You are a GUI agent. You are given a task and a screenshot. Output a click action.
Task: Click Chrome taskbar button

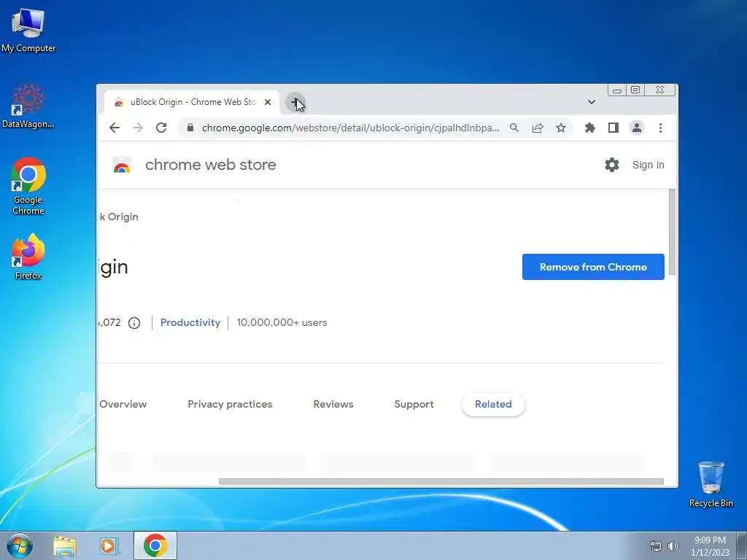(x=155, y=545)
